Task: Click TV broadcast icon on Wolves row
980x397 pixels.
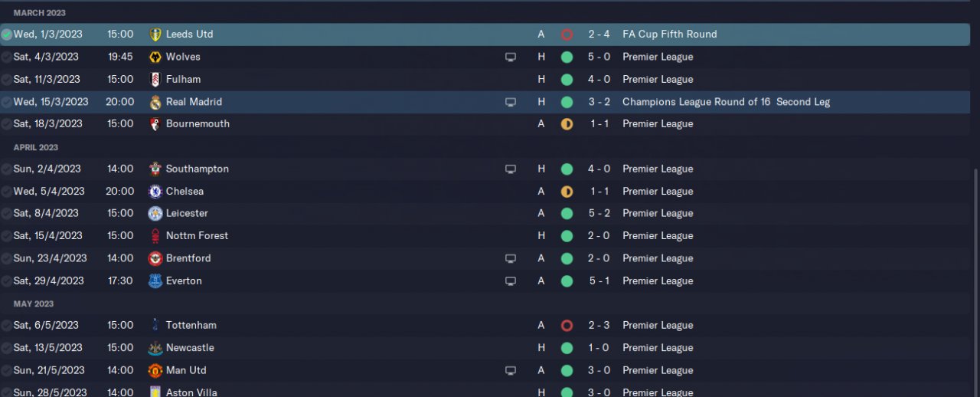Action: click(511, 57)
